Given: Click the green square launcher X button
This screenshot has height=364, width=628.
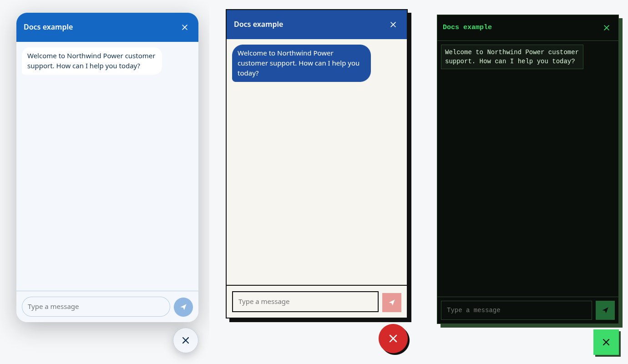Looking at the screenshot, I should click(606, 342).
